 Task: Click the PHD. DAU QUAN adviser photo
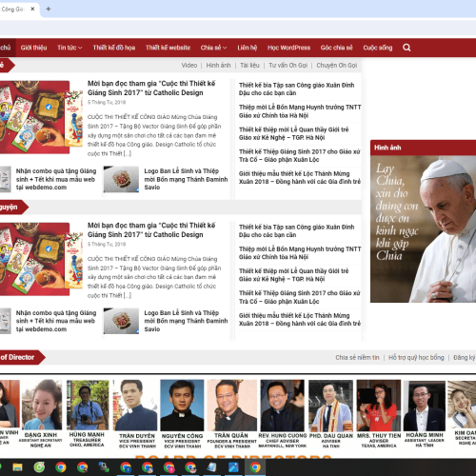[x=331, y=406]
